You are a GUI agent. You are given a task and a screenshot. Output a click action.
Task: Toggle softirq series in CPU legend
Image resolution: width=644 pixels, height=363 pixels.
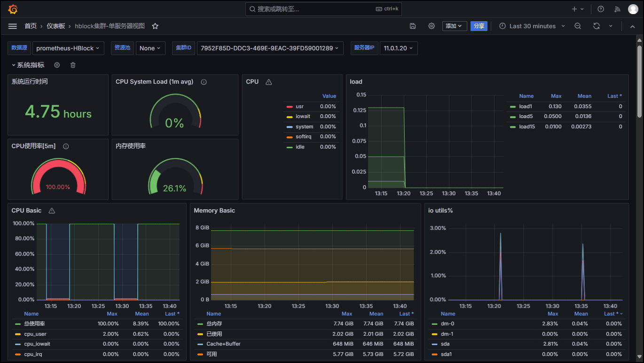click(303, 136)
